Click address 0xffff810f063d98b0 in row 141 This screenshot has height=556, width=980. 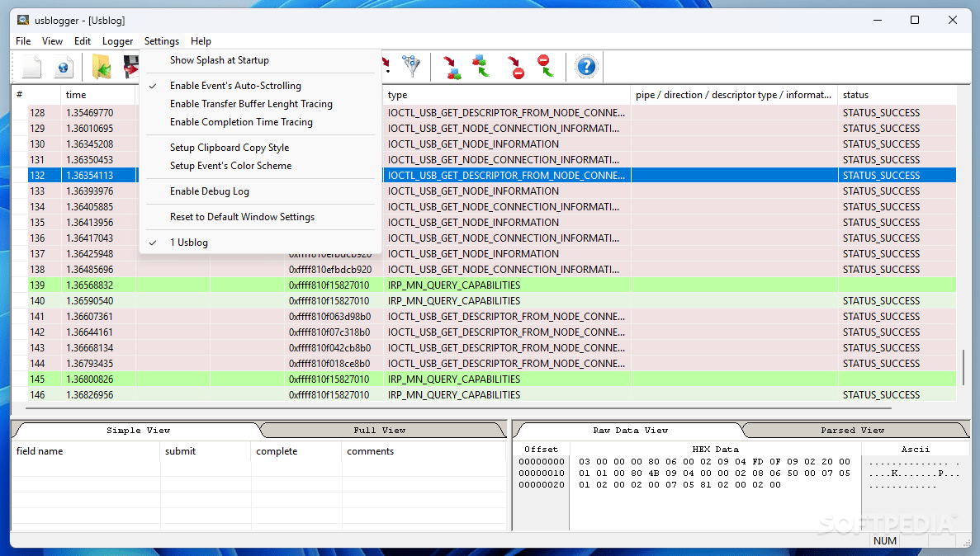(x=329, y=317)
